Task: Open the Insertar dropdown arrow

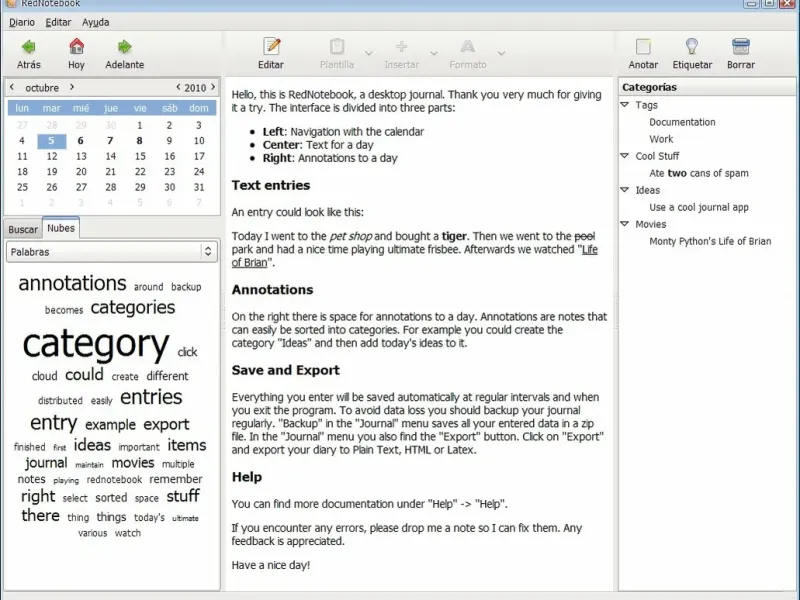Action: tap(434, 53)
